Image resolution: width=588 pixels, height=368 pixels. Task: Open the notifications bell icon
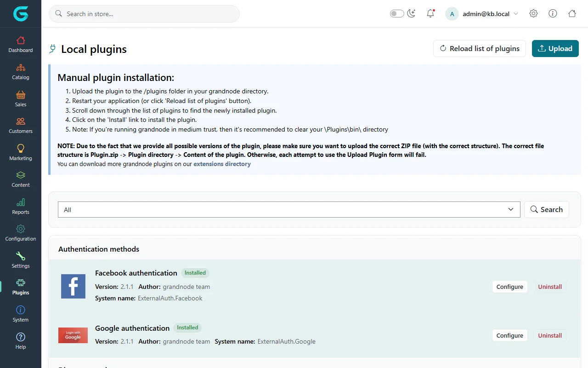tap(430, 14)
